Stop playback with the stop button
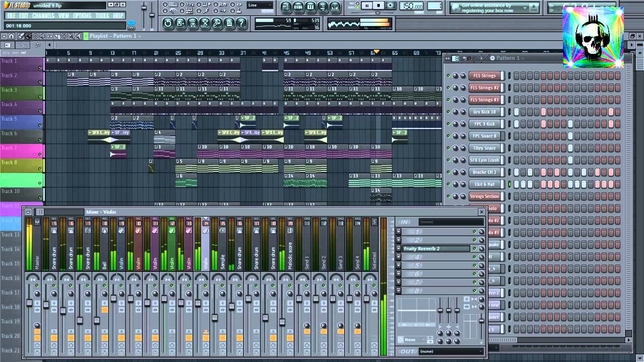 (x=378, y=6)
